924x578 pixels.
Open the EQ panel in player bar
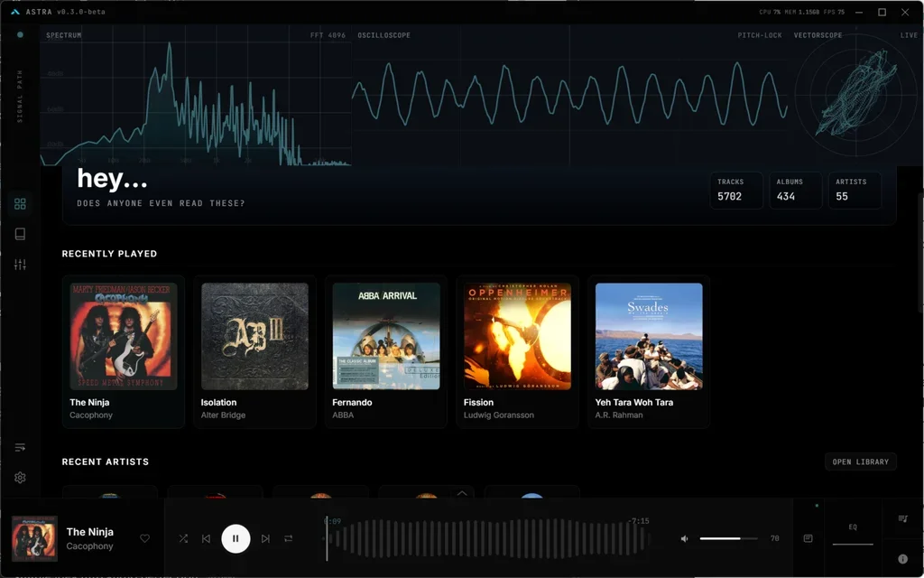(x=853, y=527)
